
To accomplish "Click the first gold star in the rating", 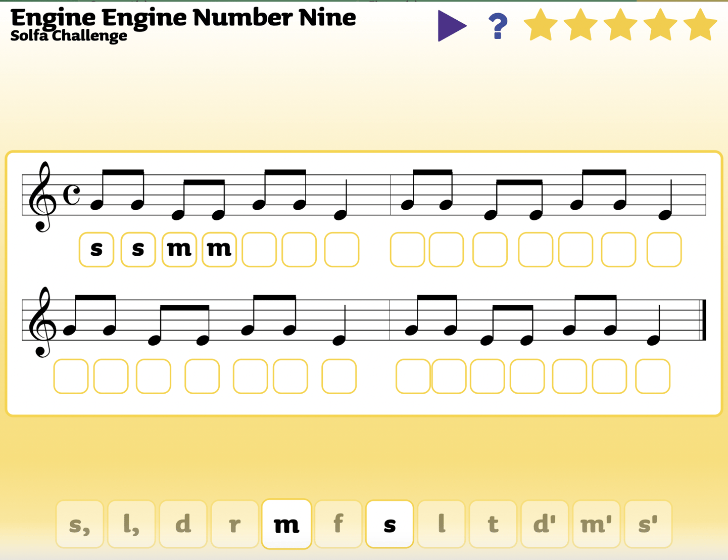I will pyautogui.click(x=542, y=23).
